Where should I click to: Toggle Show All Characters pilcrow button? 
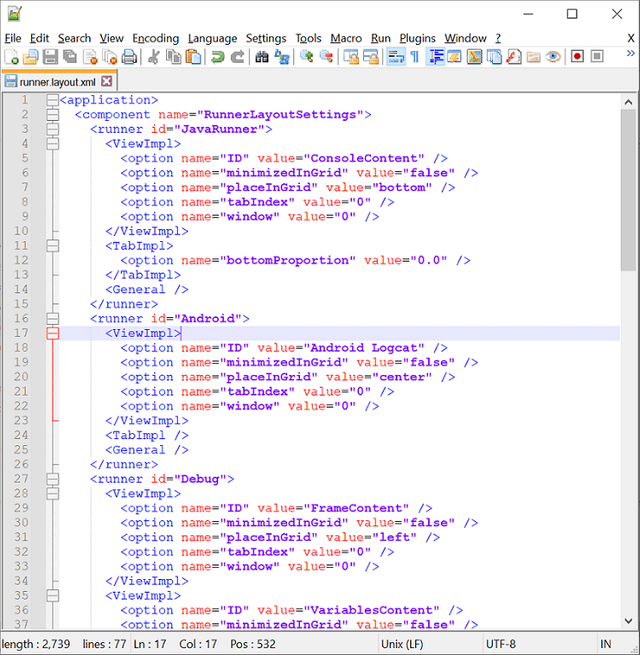[x=415, y=57]
